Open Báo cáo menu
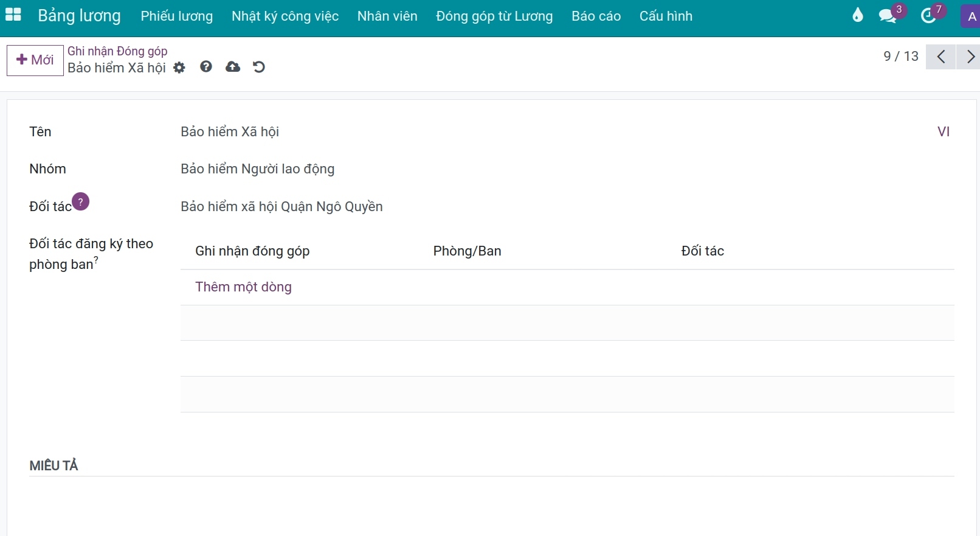 596,16
